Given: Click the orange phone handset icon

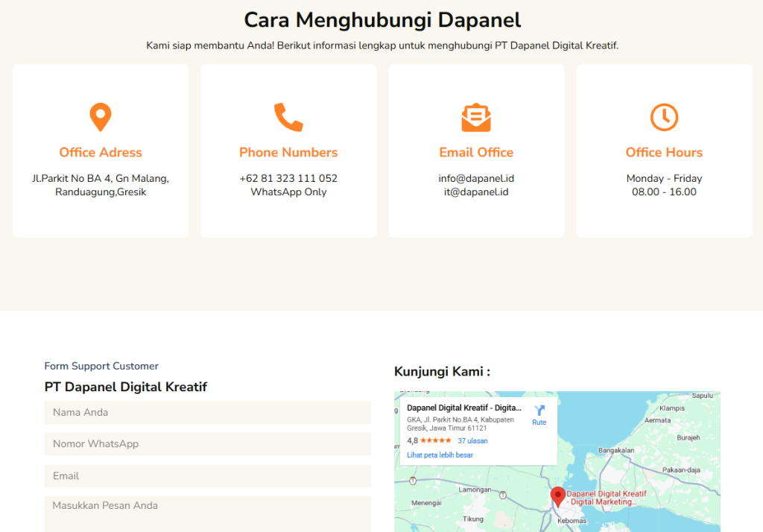Looking at the screenshot, I should coord(288,117).
